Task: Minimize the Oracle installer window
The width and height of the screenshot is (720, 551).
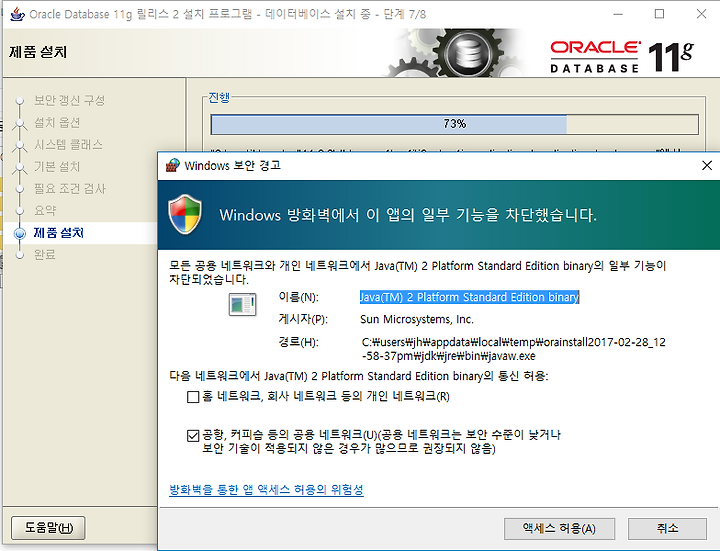Action: point(618,14)
